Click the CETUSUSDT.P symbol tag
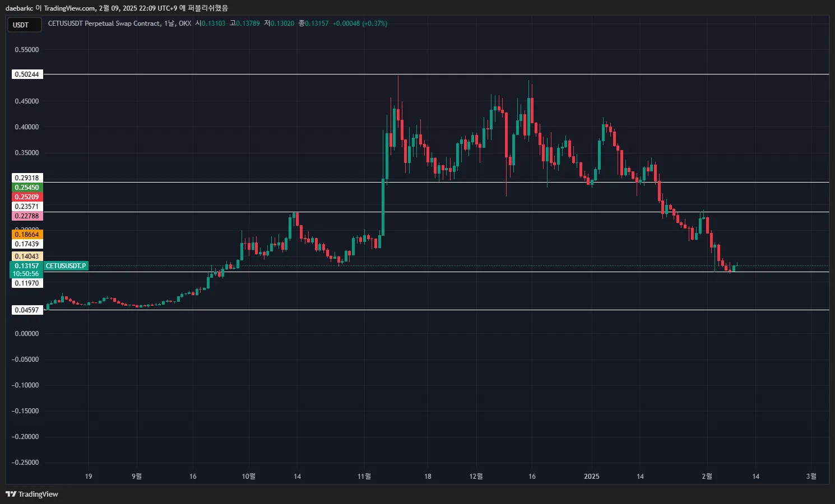This screenshot has width=835, height=504. [x=66, y=266]
